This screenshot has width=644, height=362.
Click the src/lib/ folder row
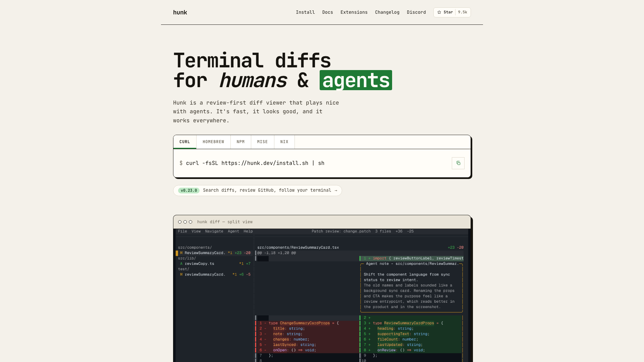tap(187, 258)
